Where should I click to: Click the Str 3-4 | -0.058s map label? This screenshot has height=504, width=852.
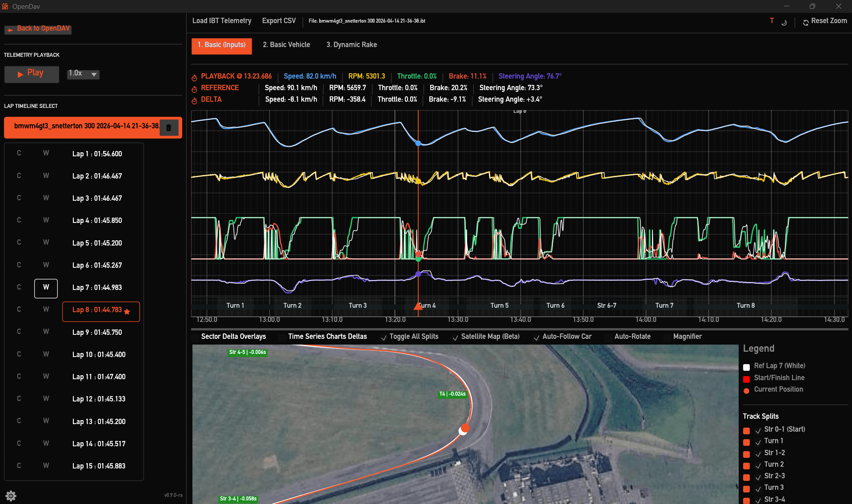click(x=238, y=499)
